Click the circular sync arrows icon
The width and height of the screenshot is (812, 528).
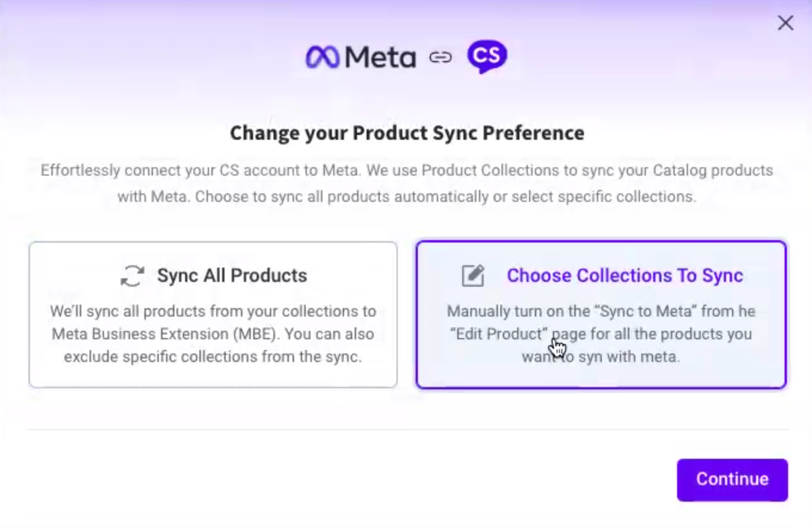[x=133, y=276]
